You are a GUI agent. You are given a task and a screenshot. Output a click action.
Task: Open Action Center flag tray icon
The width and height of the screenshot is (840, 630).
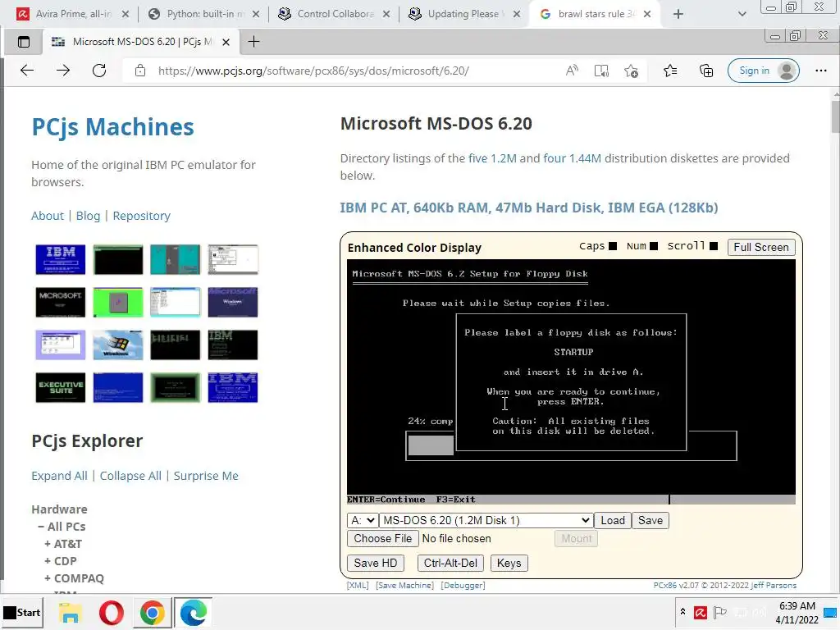(720, 612)
